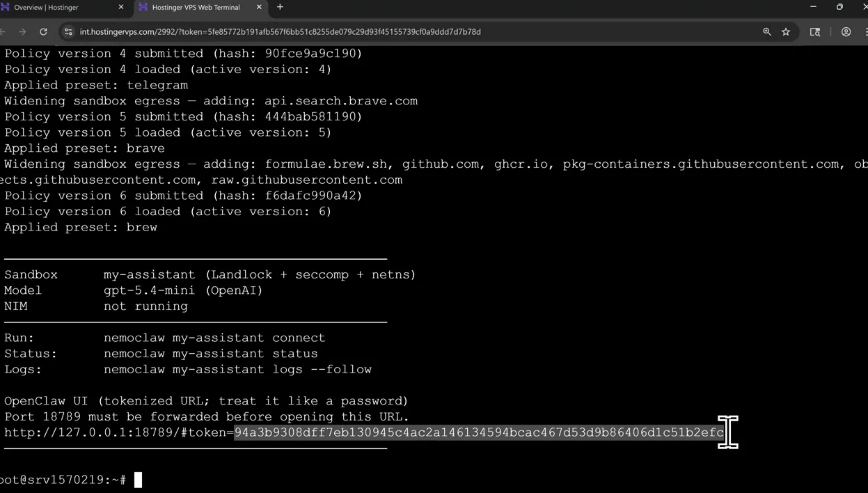
Task: Click 'nemoclaw my-assistant connect' command text
Action: point(214,338)
